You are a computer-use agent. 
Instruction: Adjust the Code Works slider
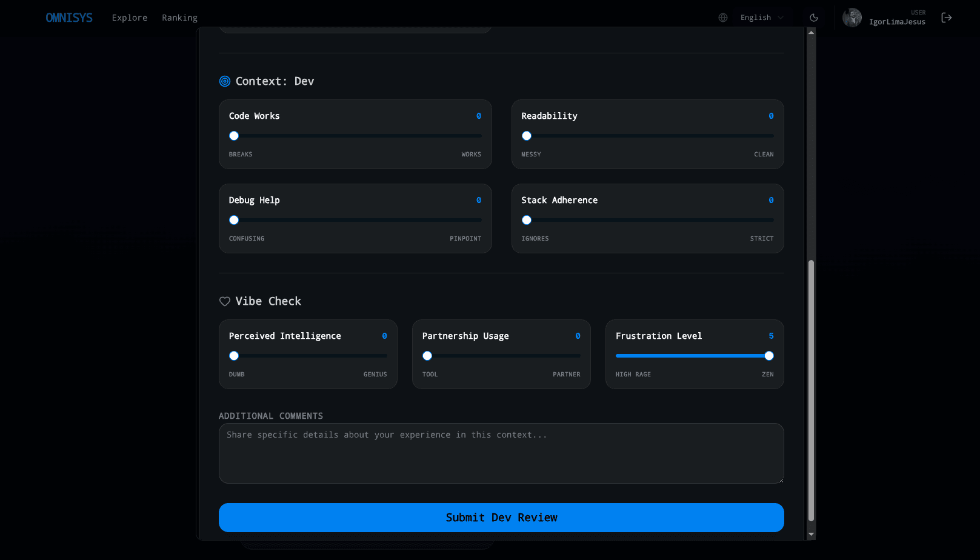(233, 136)
